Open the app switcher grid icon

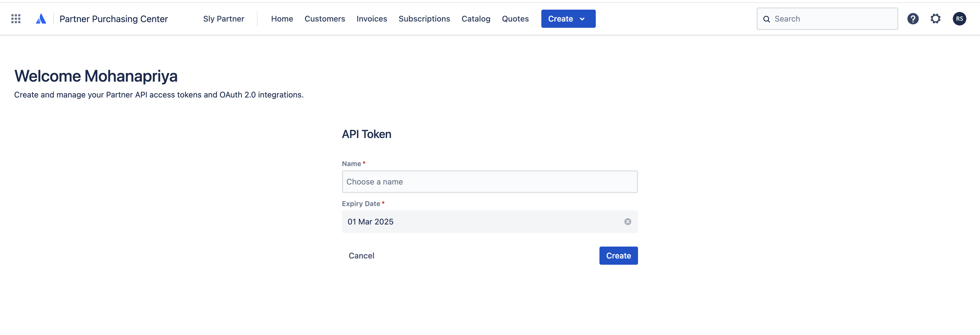[x=16, y=19]
